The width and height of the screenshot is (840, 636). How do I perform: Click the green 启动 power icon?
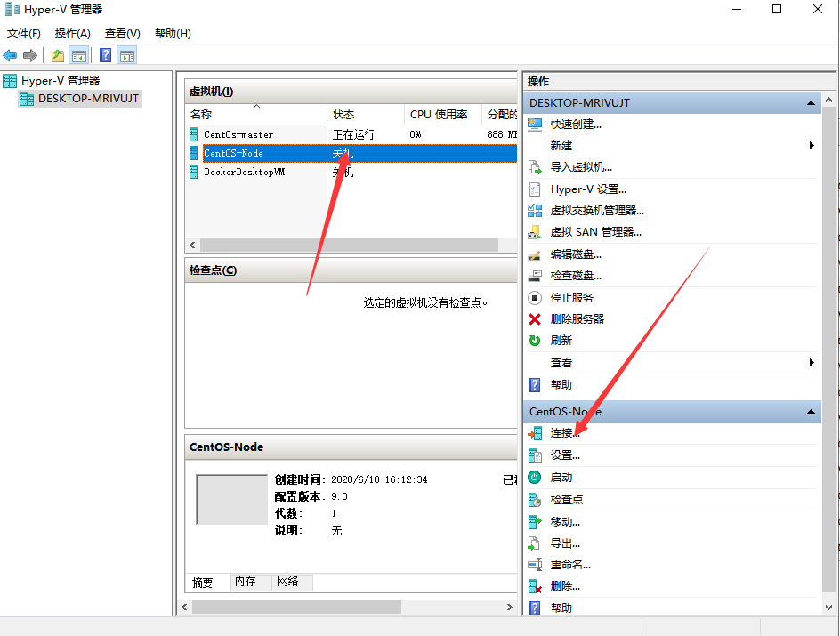point(535,477)
